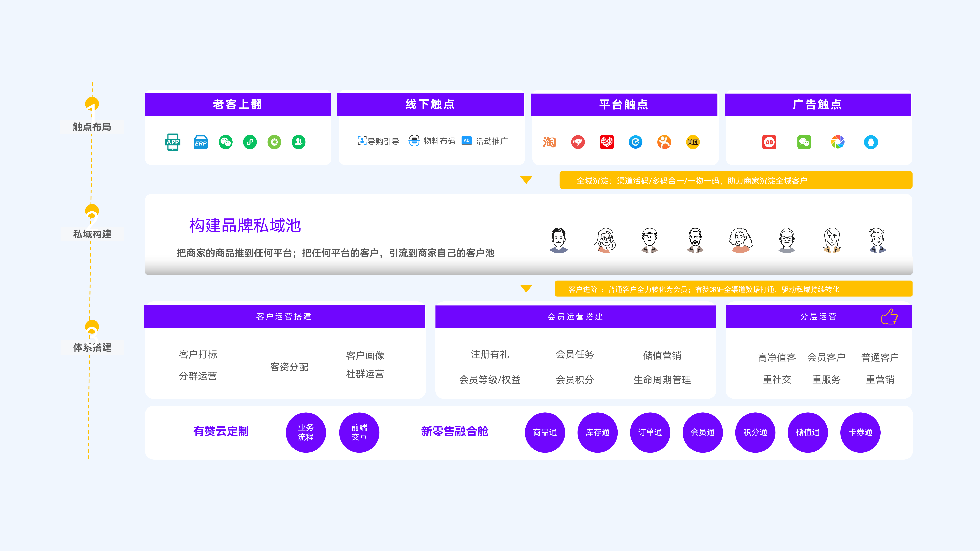The width and height of the screenshot is (980, 551).
Task: Select the square green WeChat icon
Action: [804, 142]
